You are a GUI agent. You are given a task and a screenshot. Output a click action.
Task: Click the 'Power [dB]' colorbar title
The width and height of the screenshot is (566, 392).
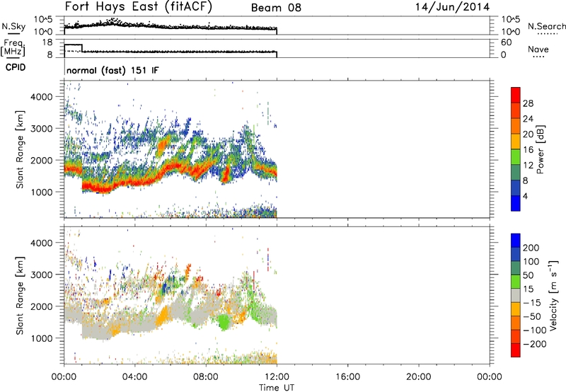[x=540, y=149]
